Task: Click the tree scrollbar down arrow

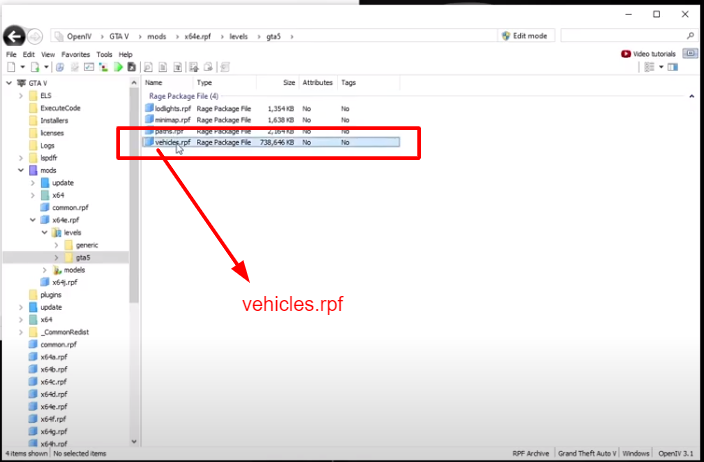Action: pos(134,442)
